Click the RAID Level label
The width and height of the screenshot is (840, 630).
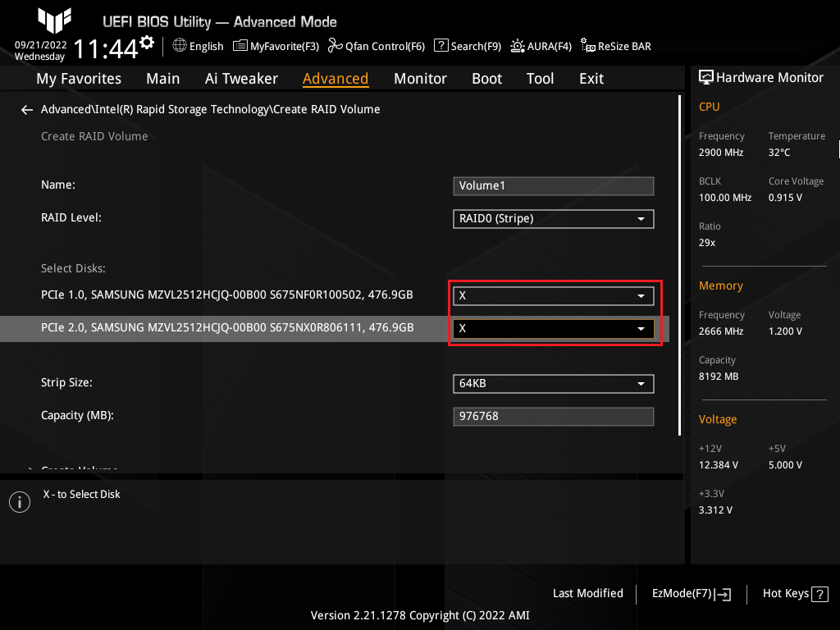(71, 217)
